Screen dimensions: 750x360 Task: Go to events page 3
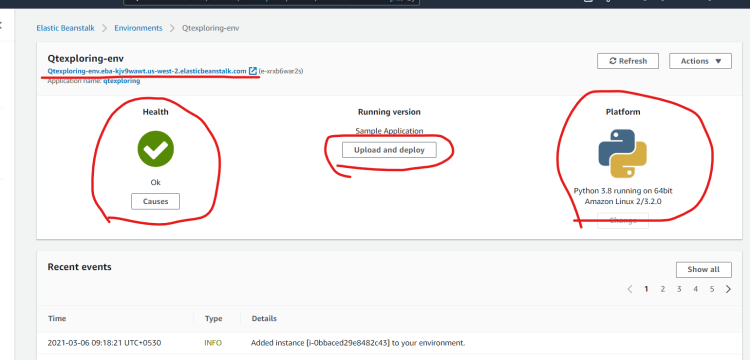point(679,289)
